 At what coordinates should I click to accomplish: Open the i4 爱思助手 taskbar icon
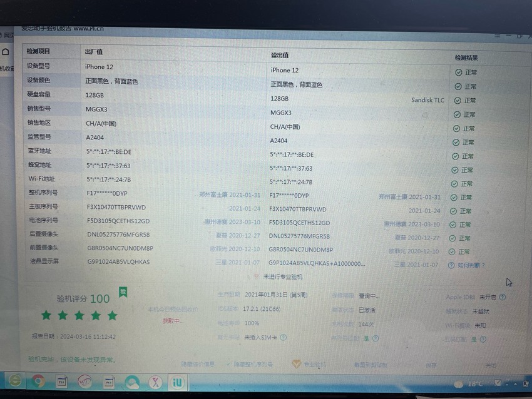tap(178, 382)
